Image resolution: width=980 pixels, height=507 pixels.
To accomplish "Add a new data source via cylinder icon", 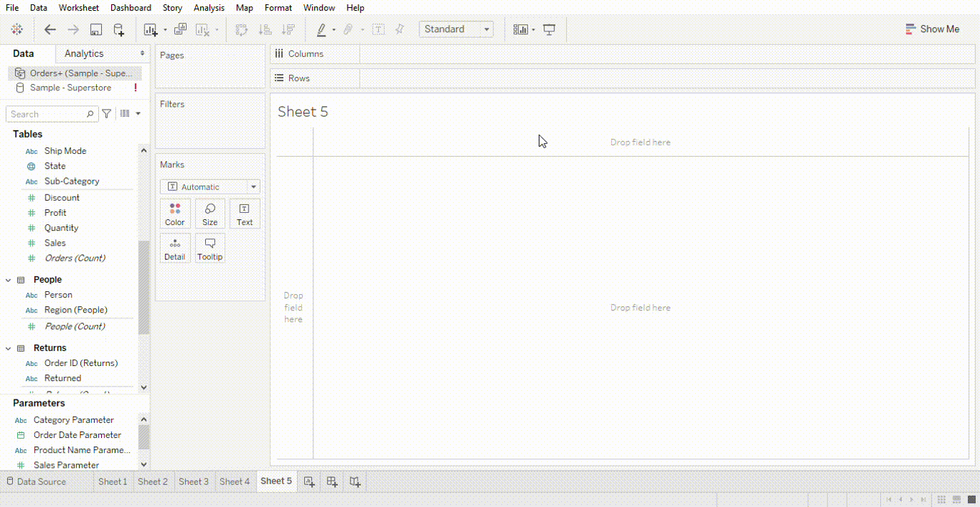I will pyautogui.click(x=119, y=29).
